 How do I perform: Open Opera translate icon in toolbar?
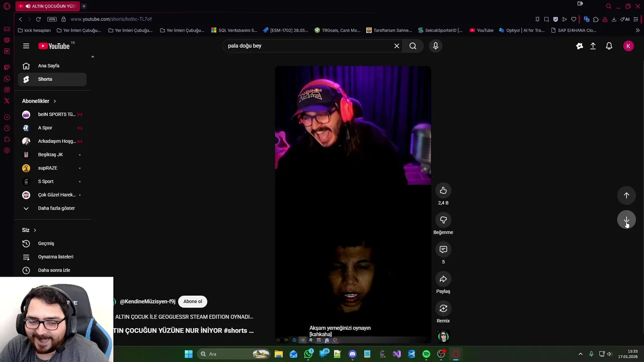point(587,19)
